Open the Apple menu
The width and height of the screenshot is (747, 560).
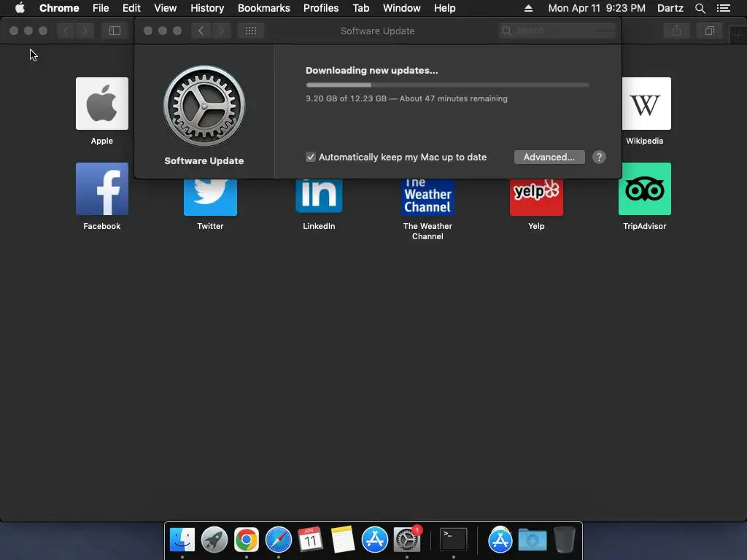[20, 8]
